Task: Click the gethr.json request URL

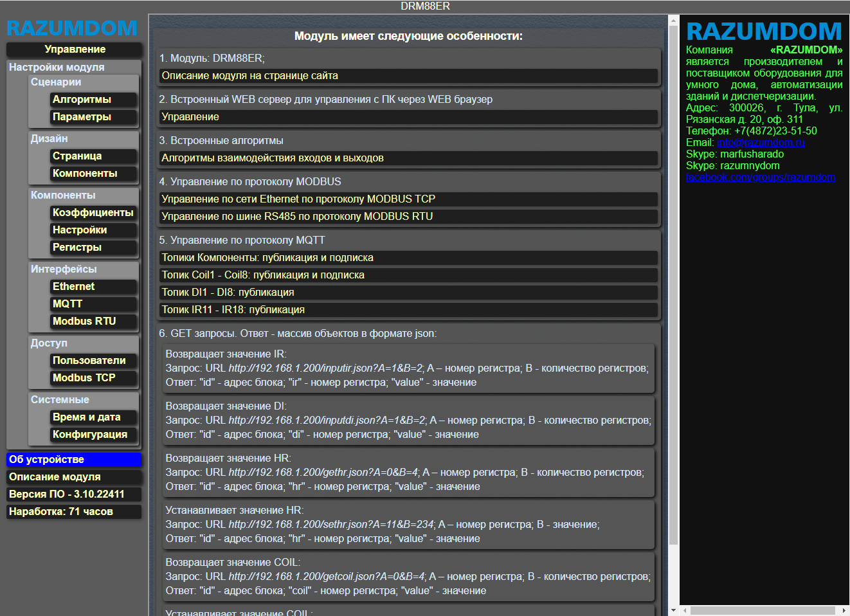Action: [x=323, y=473]
